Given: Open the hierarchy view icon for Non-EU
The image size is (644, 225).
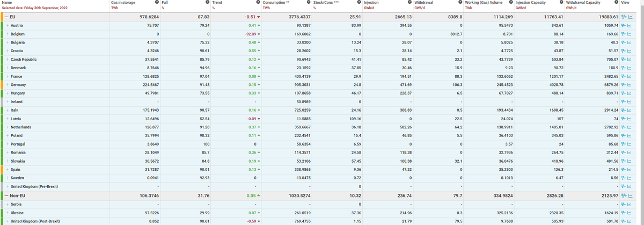Looking at the screenshot, I should click(x=623, y=195).
